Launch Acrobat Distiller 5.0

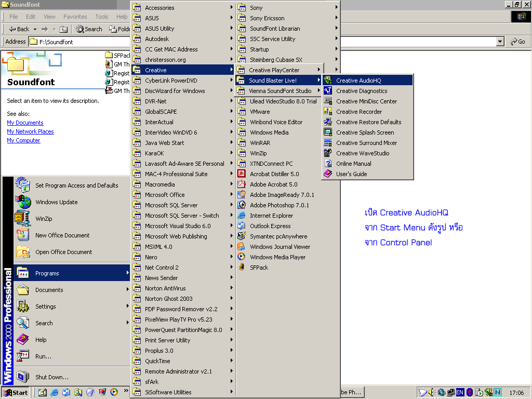[x=288, y=174]
